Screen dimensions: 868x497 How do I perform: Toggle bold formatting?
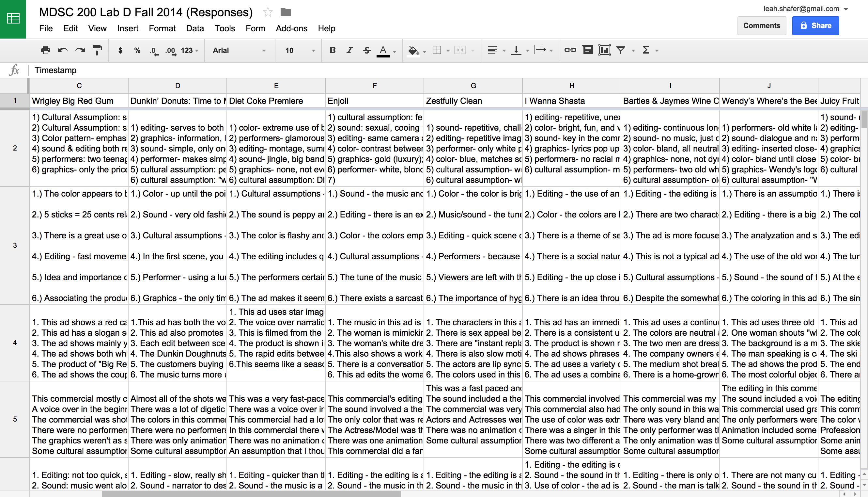[333, 51]
